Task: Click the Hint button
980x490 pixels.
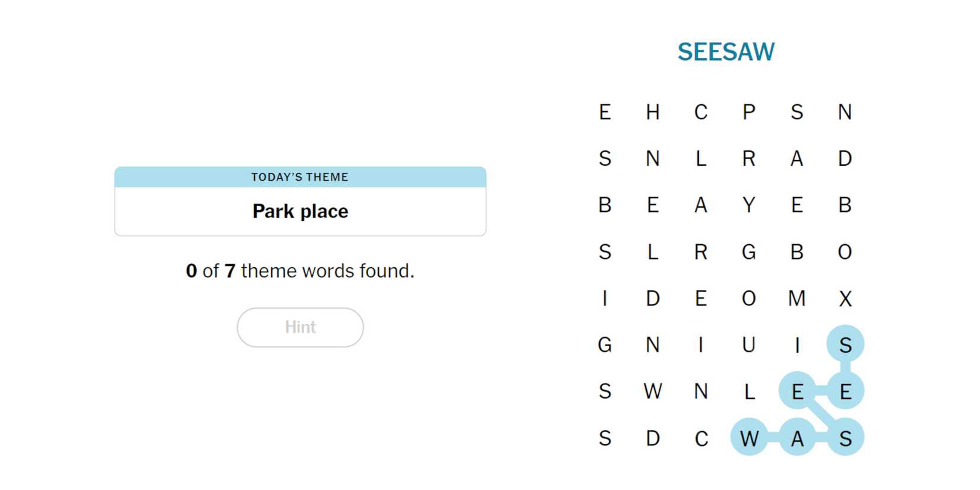Action: (x=300, y=327)
